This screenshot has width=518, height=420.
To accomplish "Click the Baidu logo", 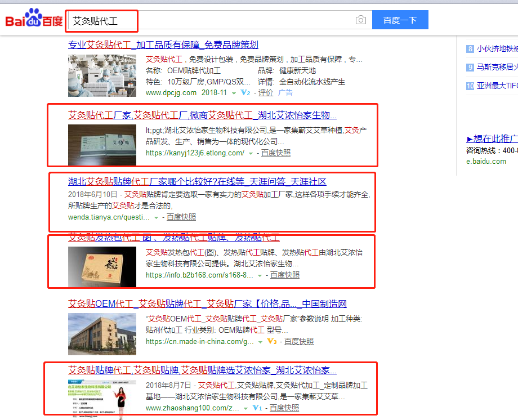I will click(34, 18).
